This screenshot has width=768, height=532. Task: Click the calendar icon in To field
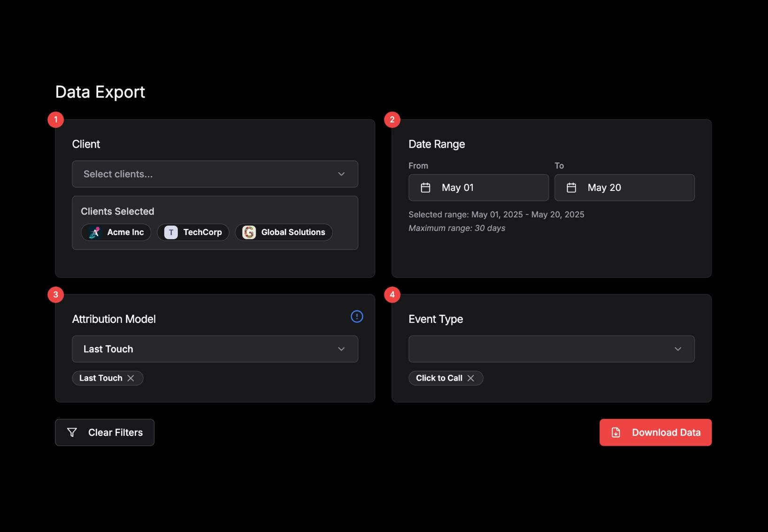(571, 188)
